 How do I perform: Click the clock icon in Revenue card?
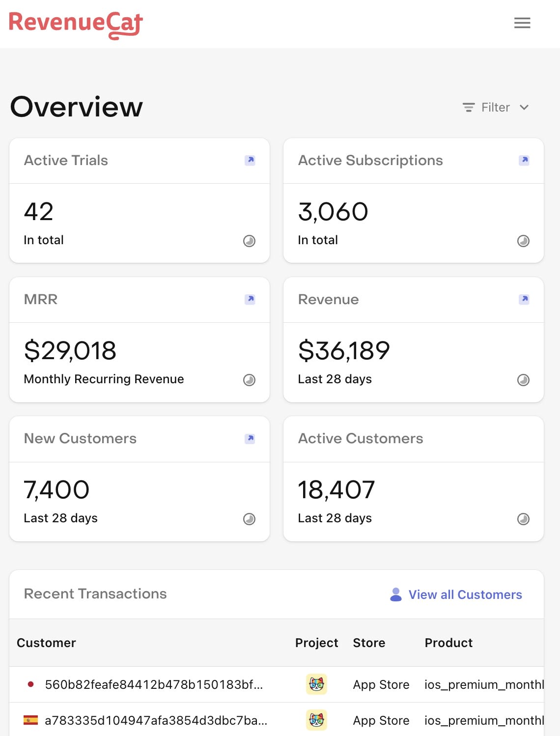524,380
